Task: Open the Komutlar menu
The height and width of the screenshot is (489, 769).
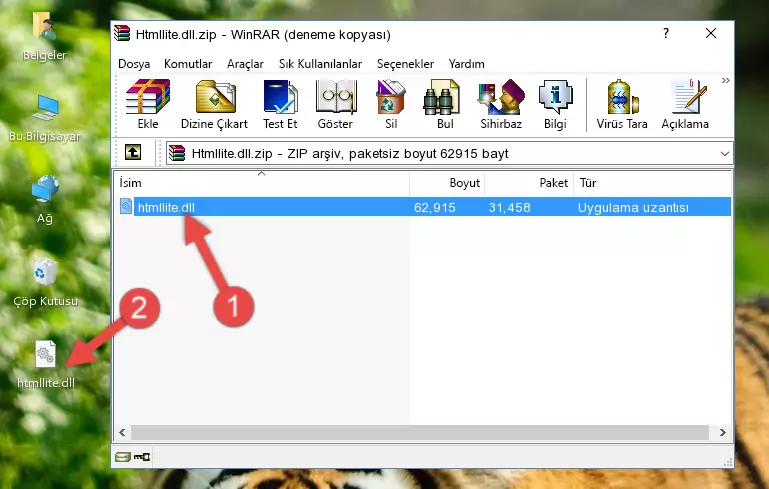Action: [x=188, y=64]
